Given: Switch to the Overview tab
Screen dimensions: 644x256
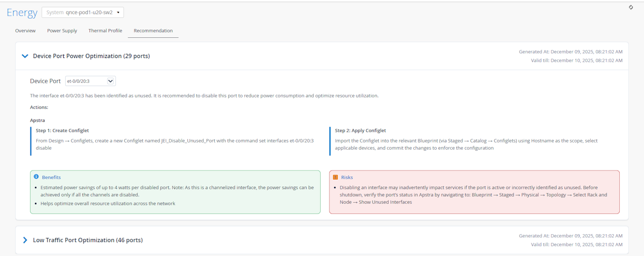Looking at the screenshot, I should coord(25,31).
